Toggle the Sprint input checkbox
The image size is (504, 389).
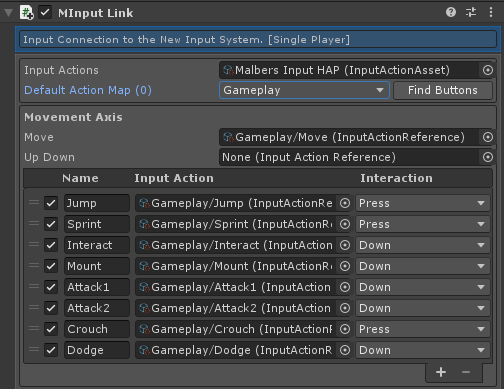tap(51, 224)
